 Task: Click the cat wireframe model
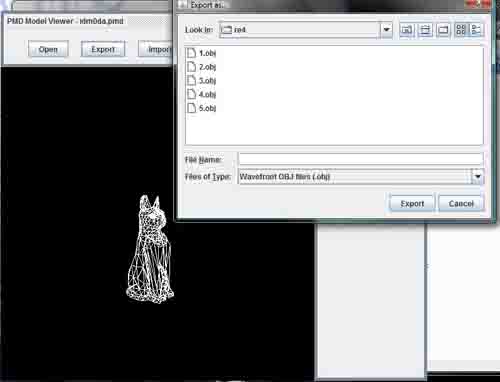(x=150, y=249)
